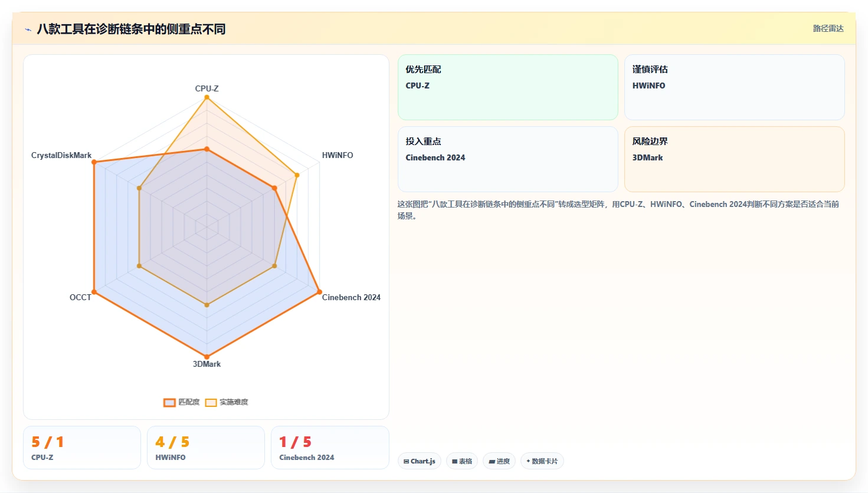Click the 进度 tag chip

click(x=499, y=461)
